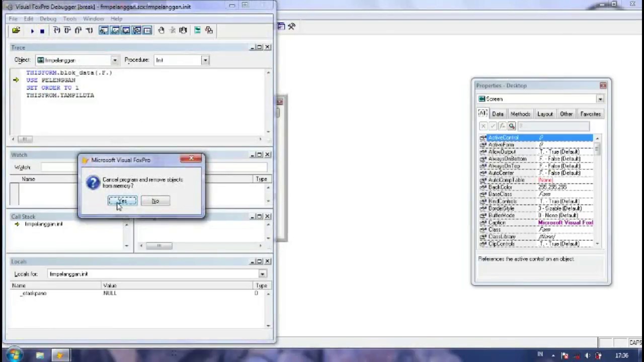644x362 pixels.
Task: Open the Help menu in Debugger
Action: click(117, 19)
